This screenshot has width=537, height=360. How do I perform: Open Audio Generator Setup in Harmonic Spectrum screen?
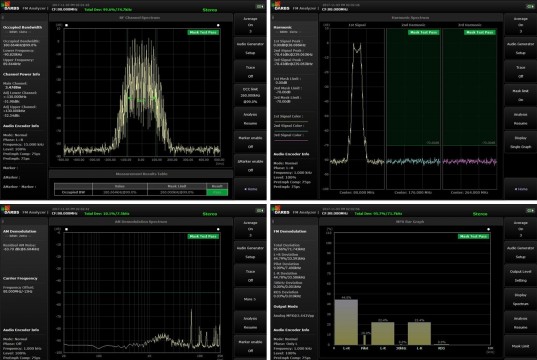click(x=521, y=48)
